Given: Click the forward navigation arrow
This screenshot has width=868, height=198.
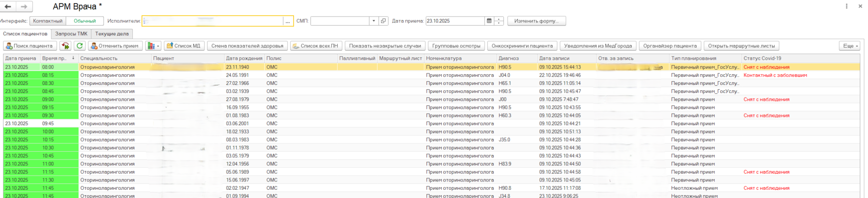Looking at the screenshot, I should [24, 6].
